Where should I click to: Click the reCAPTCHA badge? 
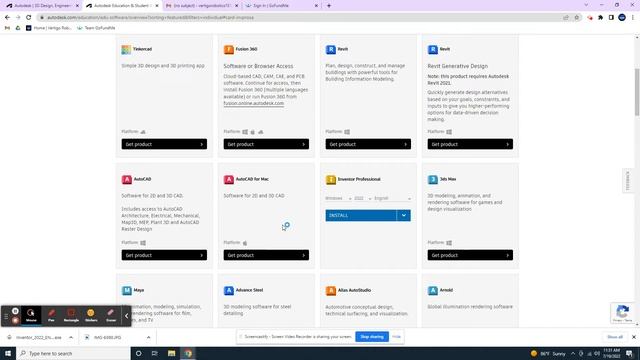coord(622,313)
